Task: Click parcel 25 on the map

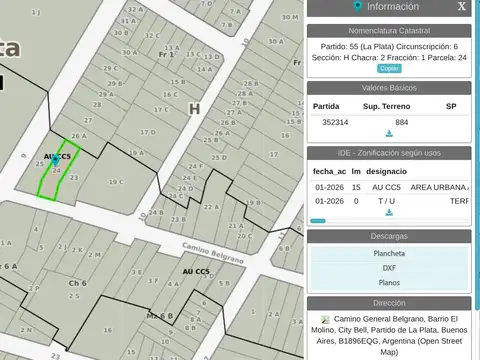Action: click(x=40, y=164)
